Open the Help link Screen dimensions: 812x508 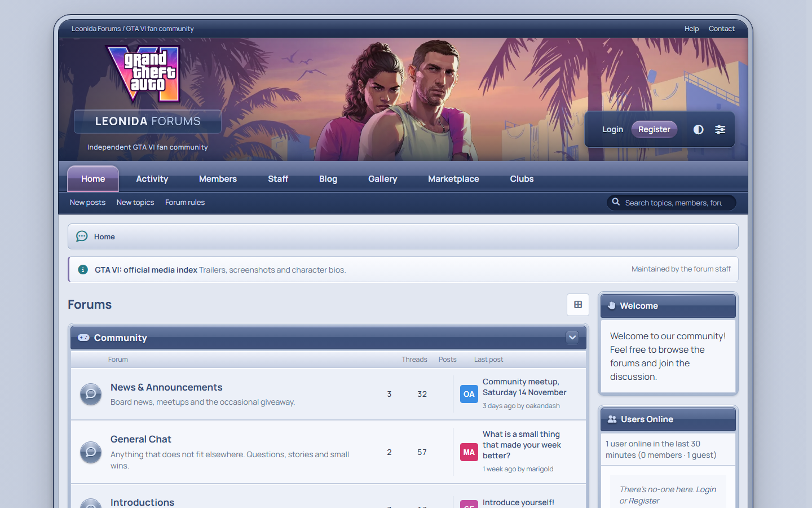[691, 29]
